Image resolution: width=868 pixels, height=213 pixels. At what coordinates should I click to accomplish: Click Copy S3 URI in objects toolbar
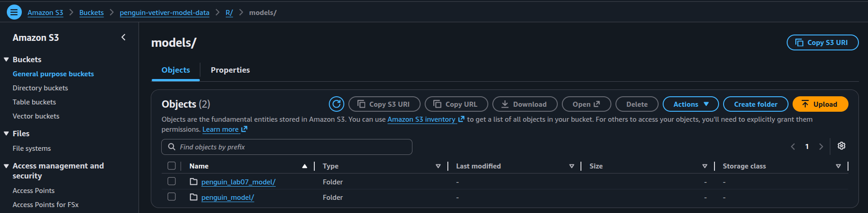[x=384, y=104]
